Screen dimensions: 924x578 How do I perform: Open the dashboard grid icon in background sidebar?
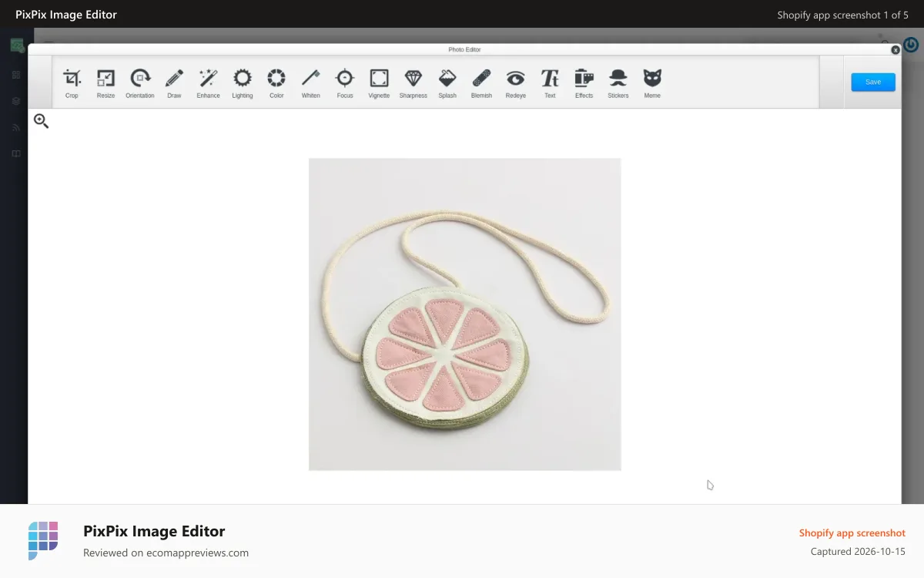click(x=15, y=75)
